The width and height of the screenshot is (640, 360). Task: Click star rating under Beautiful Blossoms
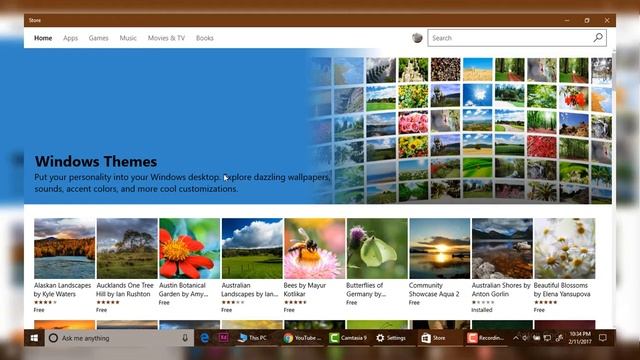tap(545, 302)
